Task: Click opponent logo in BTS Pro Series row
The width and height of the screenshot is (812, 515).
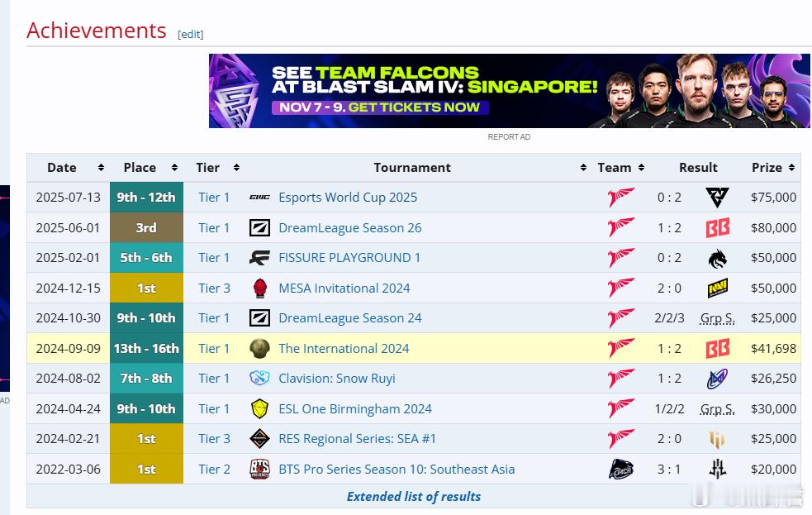Action: point(717,470)
